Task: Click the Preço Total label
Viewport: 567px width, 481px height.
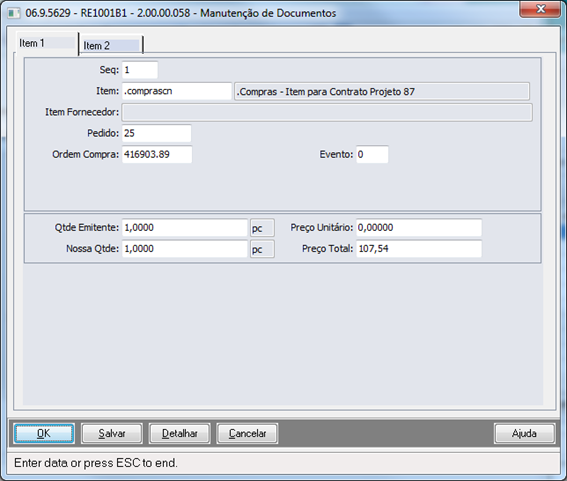Action: (327, 249)
